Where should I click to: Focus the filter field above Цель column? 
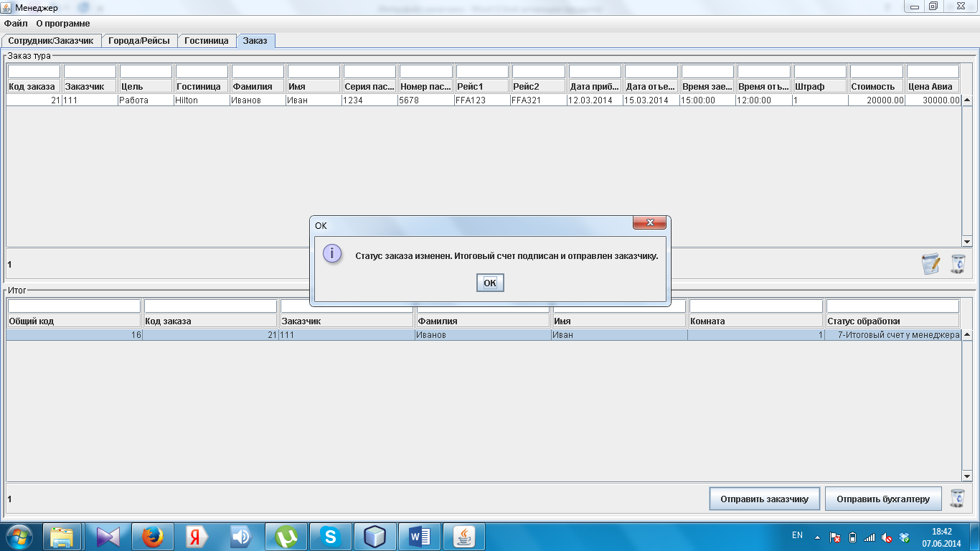coord(146,72)
